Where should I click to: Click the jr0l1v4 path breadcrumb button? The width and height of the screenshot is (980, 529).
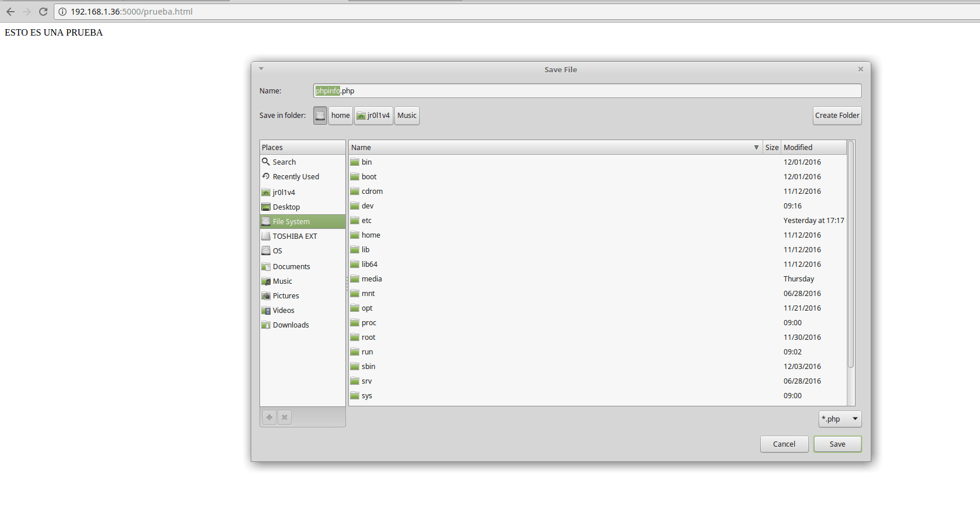[x=373, y=116]
